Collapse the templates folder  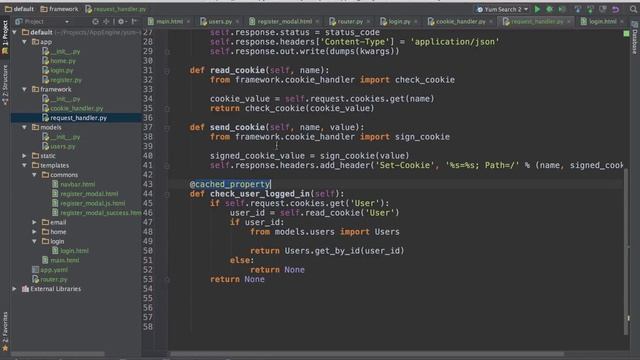[x=24, y=165]
